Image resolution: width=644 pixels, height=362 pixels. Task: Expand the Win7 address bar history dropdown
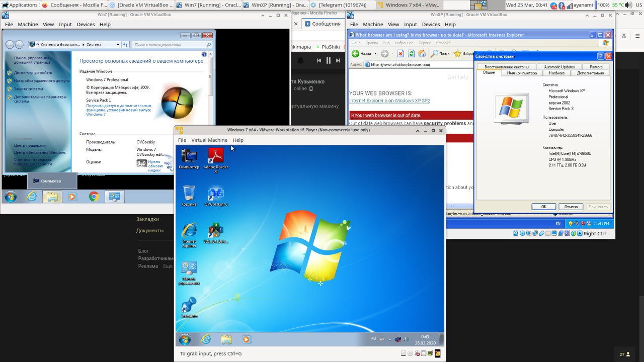pos(118,44)
